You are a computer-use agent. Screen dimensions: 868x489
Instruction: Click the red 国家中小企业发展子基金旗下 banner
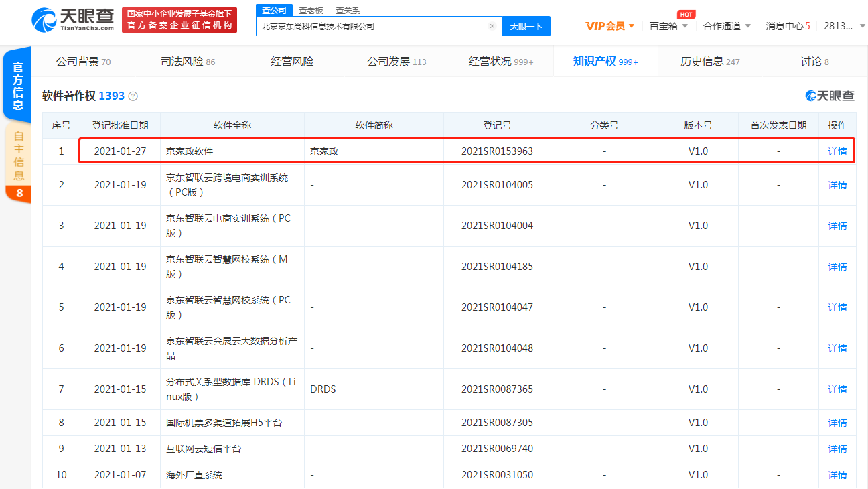click(x=179, y=20)
